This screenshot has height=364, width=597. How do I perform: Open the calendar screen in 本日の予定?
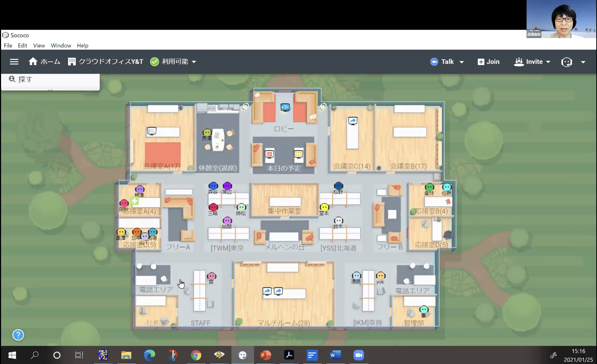click(x=269, y=154)
